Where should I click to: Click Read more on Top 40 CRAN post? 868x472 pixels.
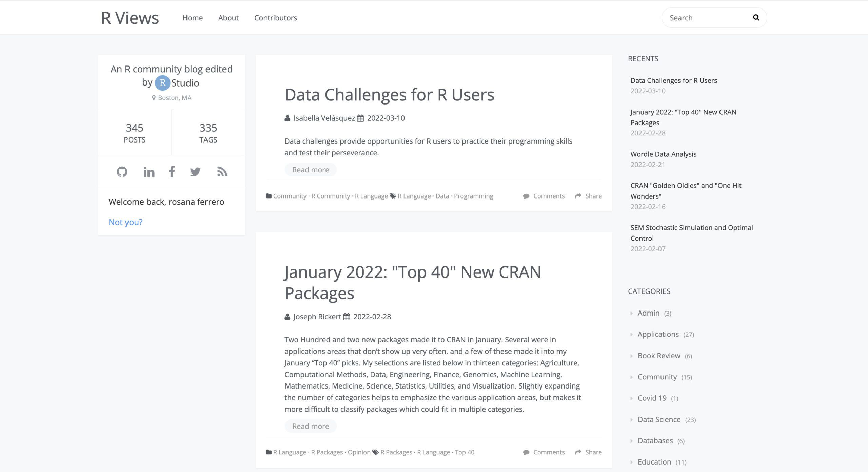tap(311, 426)
